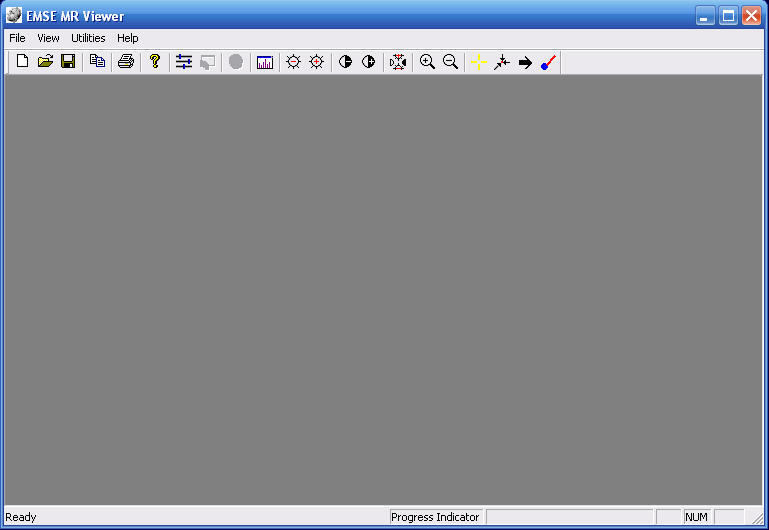This screenshot has width=769, height=530.
Task: Open the File menu
Action: point(17,38)
